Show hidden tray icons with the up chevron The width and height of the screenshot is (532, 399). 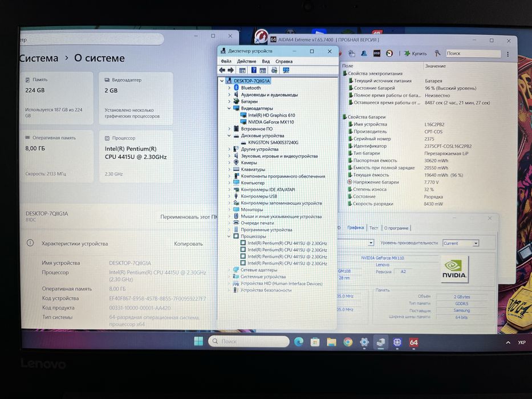(x=508, y=343)
